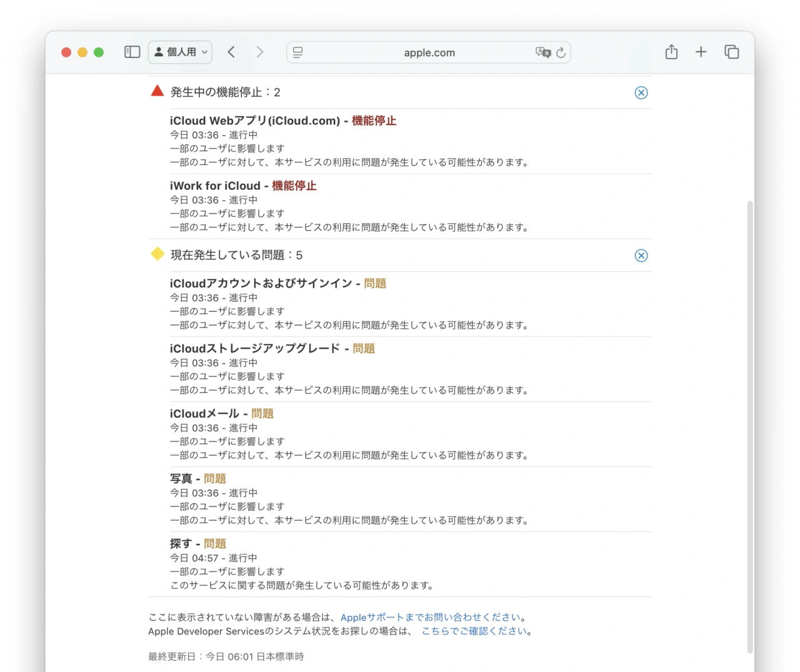Viewport: 800px width, 672px height.
Task: Reload the apple.com page
Action: point(561,52)
